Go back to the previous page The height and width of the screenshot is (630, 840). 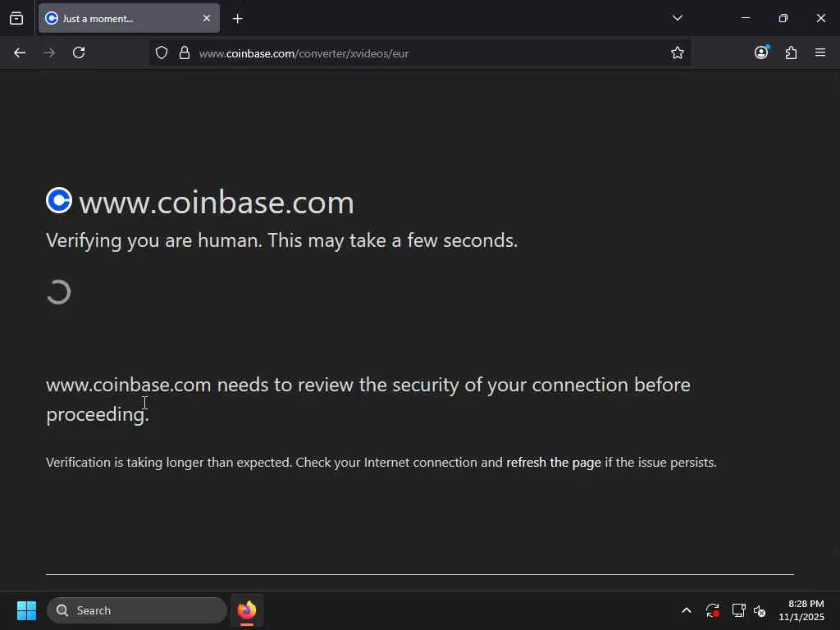tap(20, 52)
